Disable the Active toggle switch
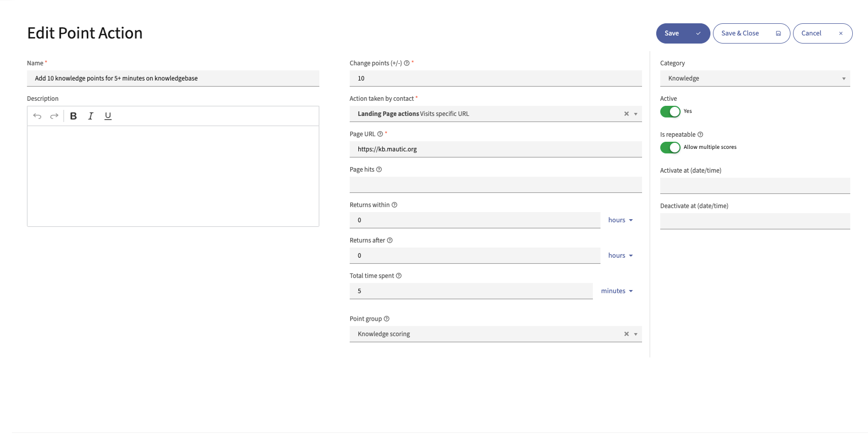This screenshot has height=434, width=868. tap(670, 112)
